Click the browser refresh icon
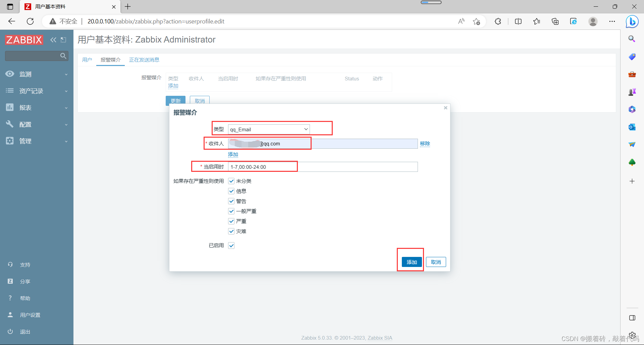The width and height of the screenshot is (644, 345). (x=30, y=21)
